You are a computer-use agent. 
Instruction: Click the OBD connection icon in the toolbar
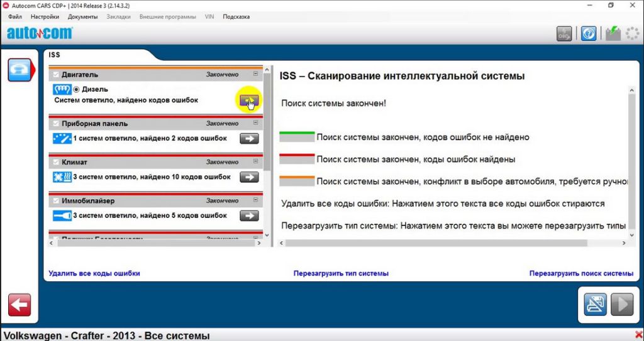pos(564,33)
